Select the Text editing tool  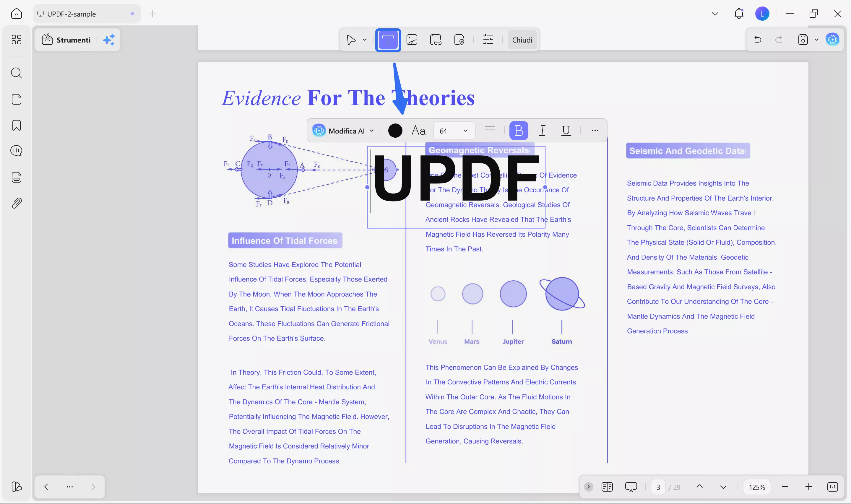point(388,40)
